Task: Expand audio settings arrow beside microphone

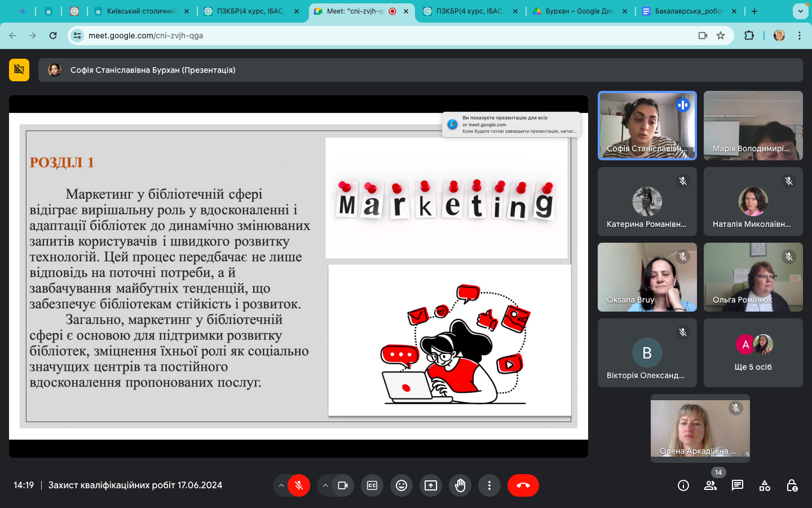Action: (x=281, y=485)
